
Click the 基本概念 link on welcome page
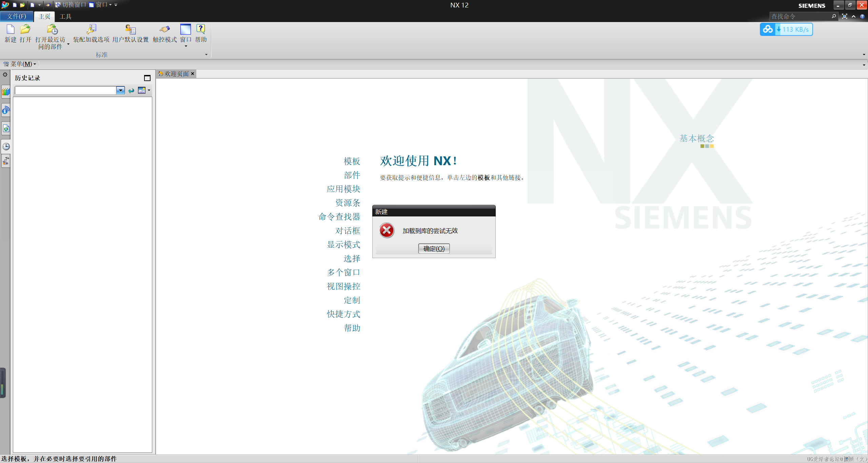click(697, 138)
